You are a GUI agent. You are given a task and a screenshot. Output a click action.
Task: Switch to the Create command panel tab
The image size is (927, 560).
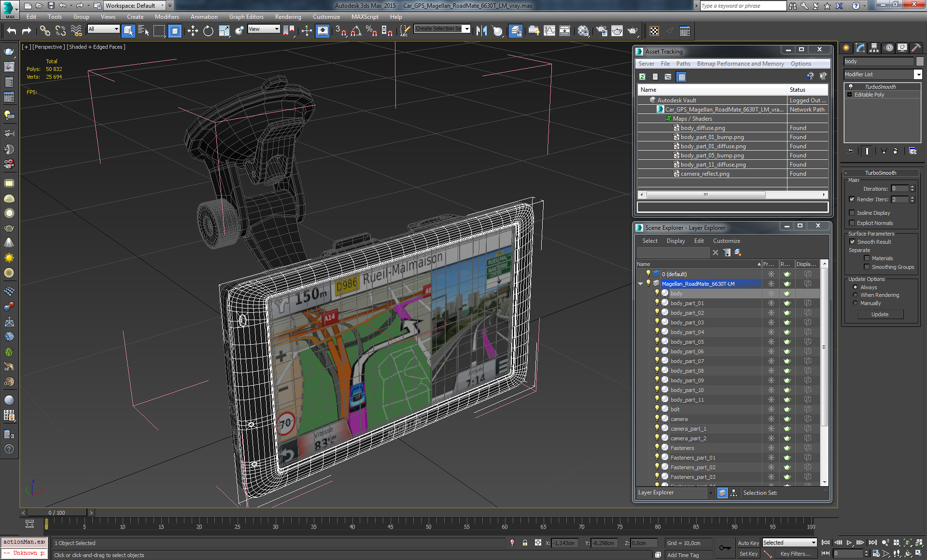tap(846, 48)
